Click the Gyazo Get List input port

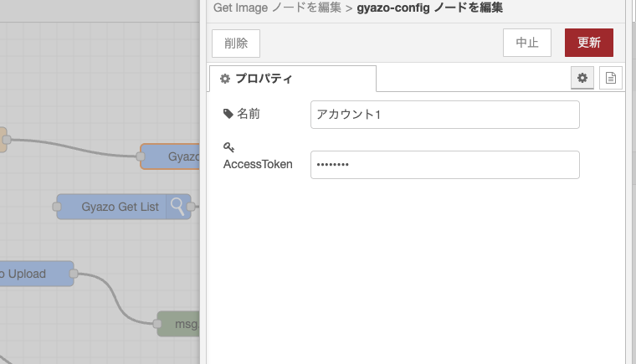57,207
